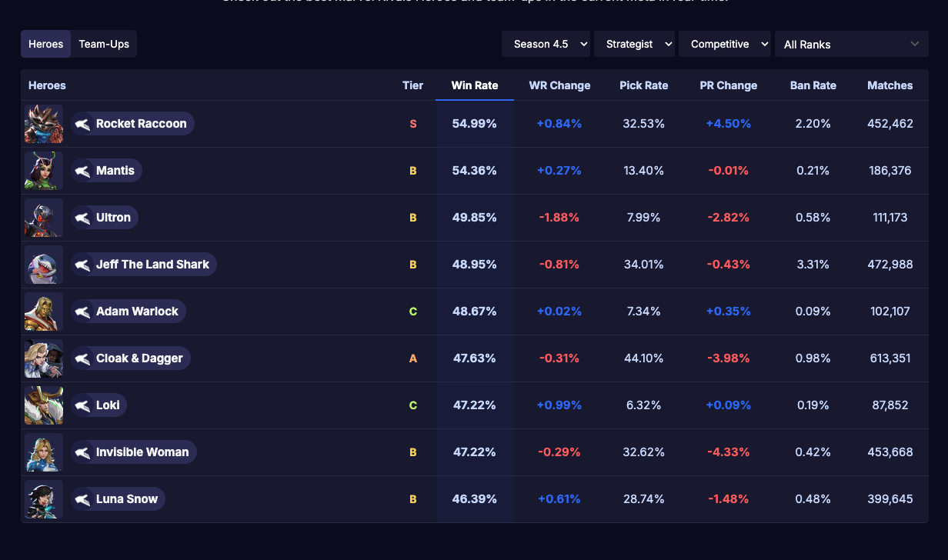Sort by Heroes column header
This screenshot has height=560, width=948.
coord(47,85)
